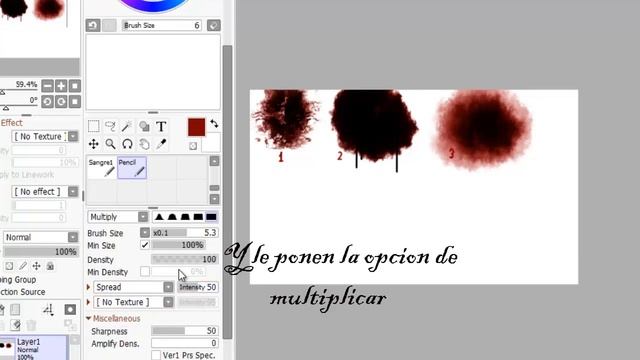Adjust the Intensity 50 slider
The width and height of the screenshot is (640, 360).
pyautogui.click(x=198, y=287)
